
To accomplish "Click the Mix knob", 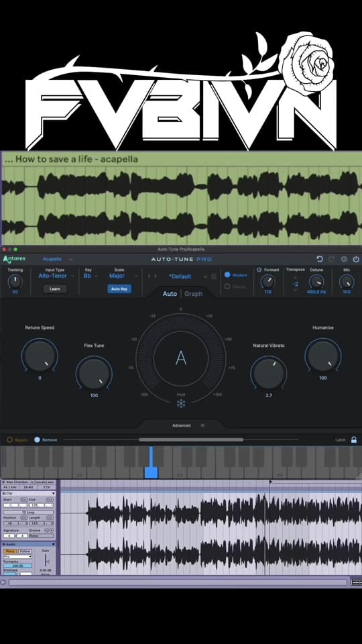I will point(347,281).
